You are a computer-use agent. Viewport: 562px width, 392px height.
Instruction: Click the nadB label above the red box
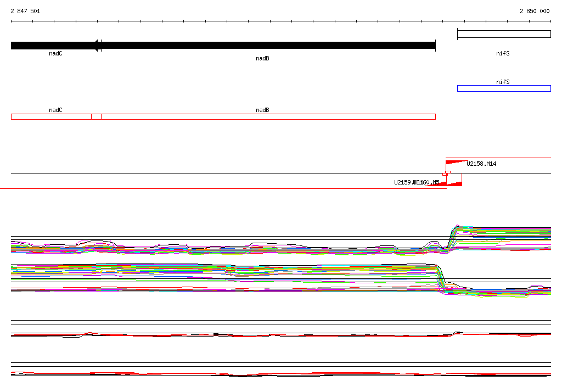(262, 110)
